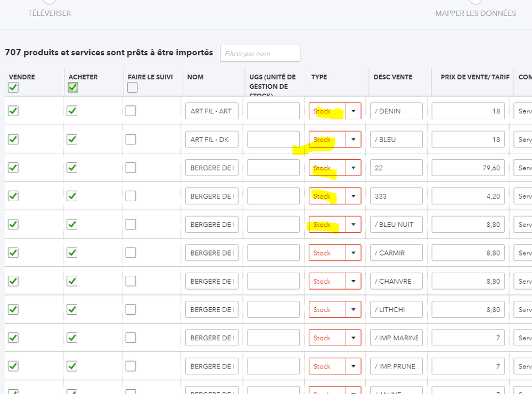This screenshot has height=394, width=532.
Task: Click the price field in the / DENIN row
Action: point(468,111)
